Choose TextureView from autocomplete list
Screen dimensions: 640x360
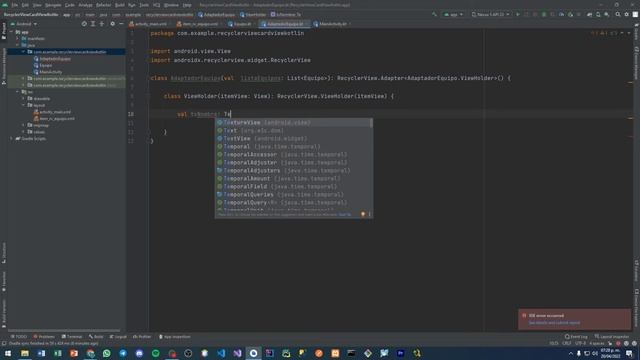pos(293,122)
